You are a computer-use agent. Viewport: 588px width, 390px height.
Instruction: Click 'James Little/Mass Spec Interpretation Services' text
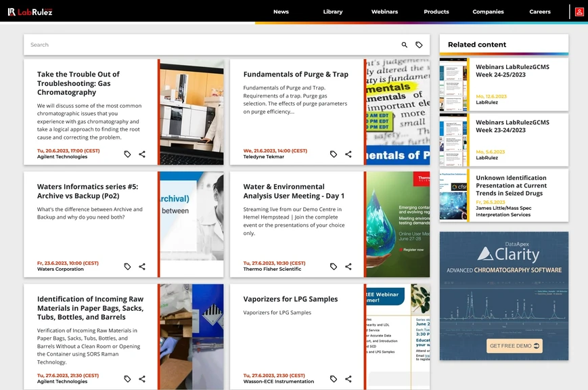(x=503, y=211)
